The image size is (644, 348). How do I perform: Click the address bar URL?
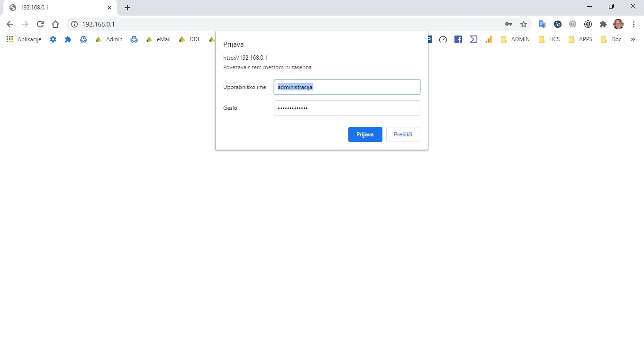click(x=99, y=24)
